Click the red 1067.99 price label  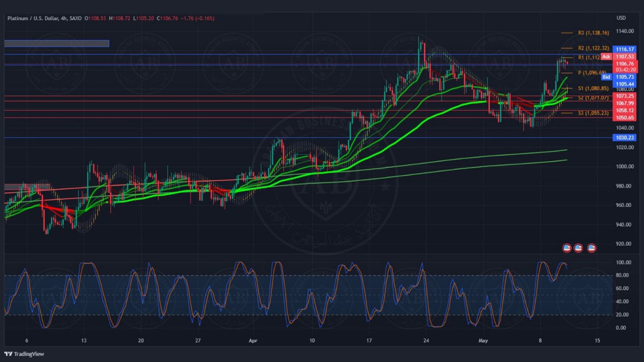(x=625, y=103)
